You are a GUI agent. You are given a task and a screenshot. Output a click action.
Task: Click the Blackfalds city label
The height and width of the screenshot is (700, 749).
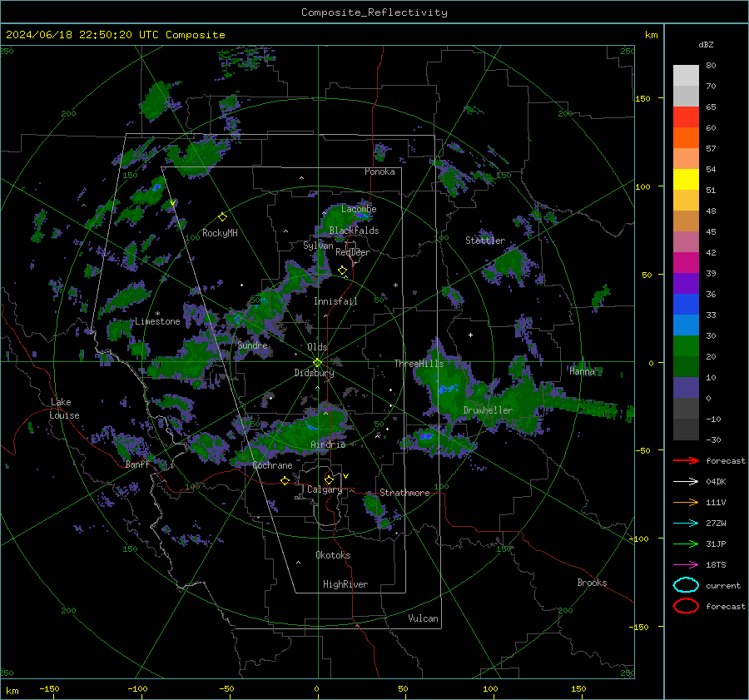[354, 231]
